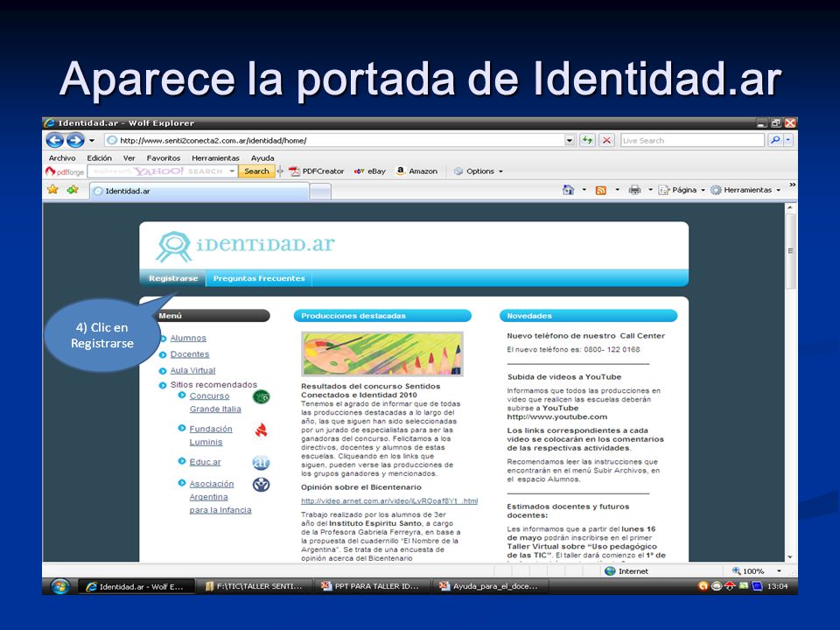Click the green Concurso Grande Italia logo
The height and width of the screenshot is (630, 840).
click(261, 397)
